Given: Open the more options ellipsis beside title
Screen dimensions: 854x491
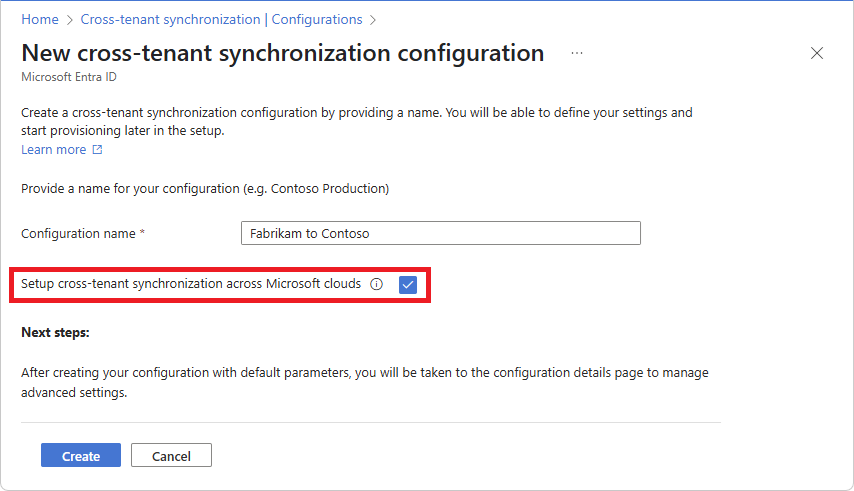Looking at the screenshot, I should [x=577, y=53].
